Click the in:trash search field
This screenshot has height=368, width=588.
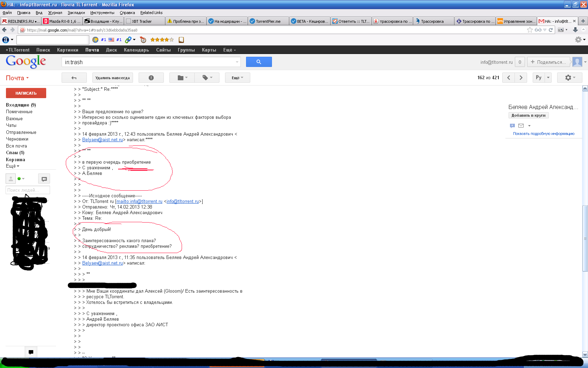point(151,62)
